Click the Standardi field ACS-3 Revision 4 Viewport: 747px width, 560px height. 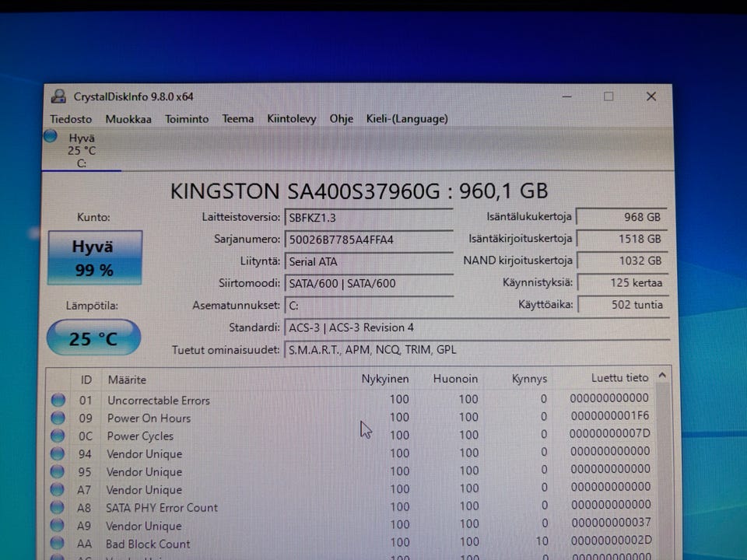(477, 327)
